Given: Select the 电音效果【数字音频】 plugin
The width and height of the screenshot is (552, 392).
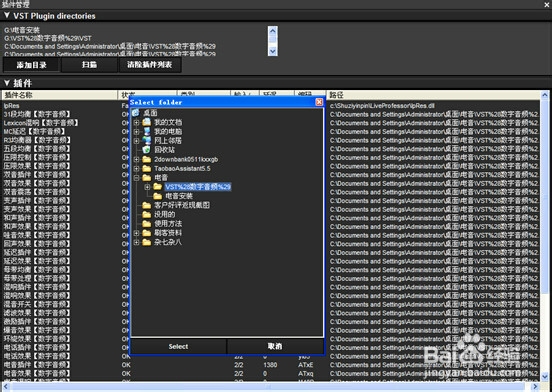Looking at the screenshot, I should click(x=37, y=373).
